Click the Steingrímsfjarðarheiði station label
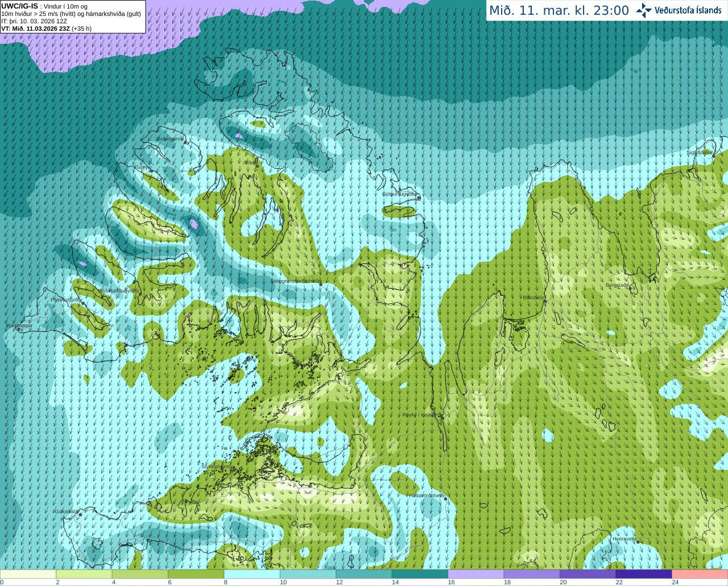728x586 pixels. point(295,281)
